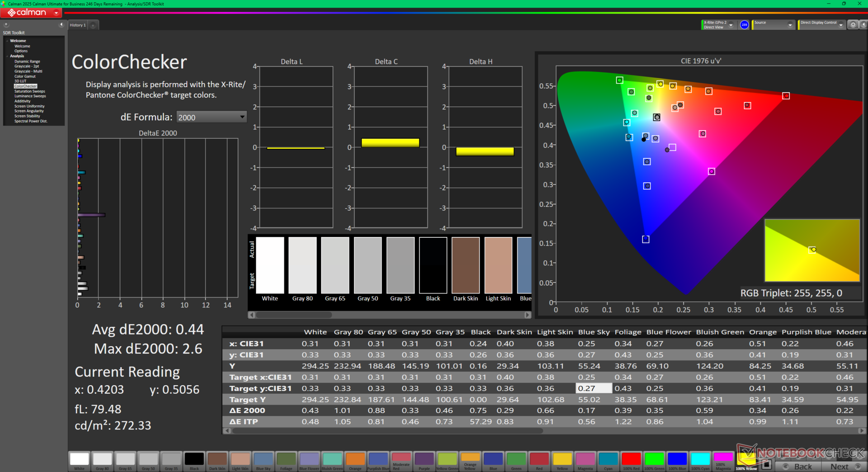Switch to the History 1 tab
This screenshot has height=472, width=868.
tap(77, 25)
